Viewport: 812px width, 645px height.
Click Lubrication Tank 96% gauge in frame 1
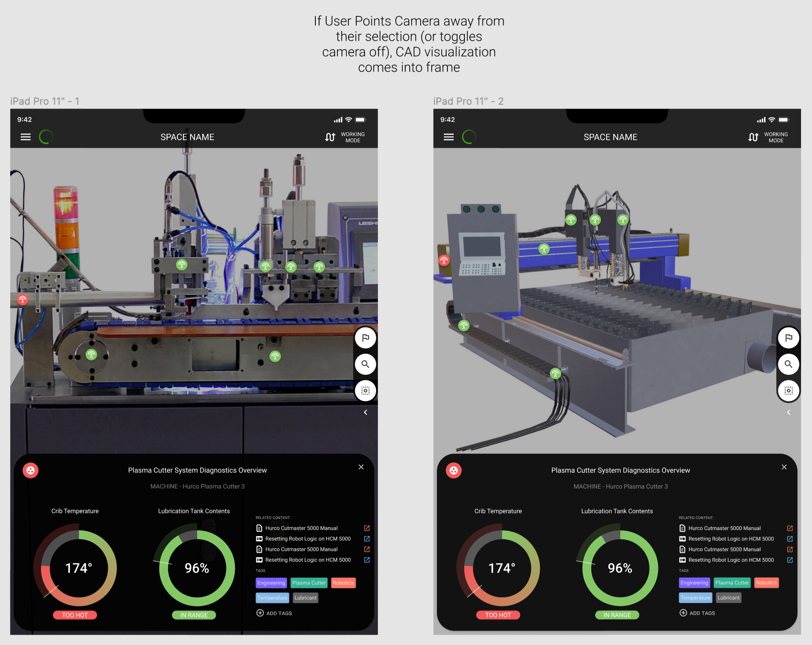(197, 568)
